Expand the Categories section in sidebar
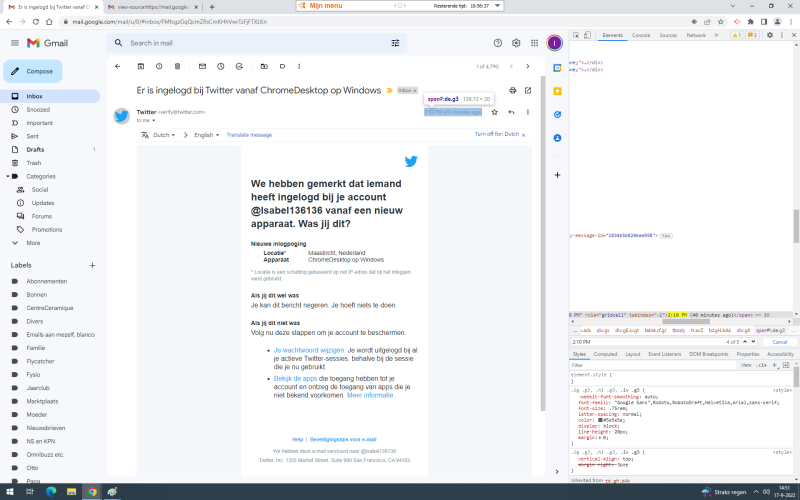This screenshot has width=800, height=500. 7,176
